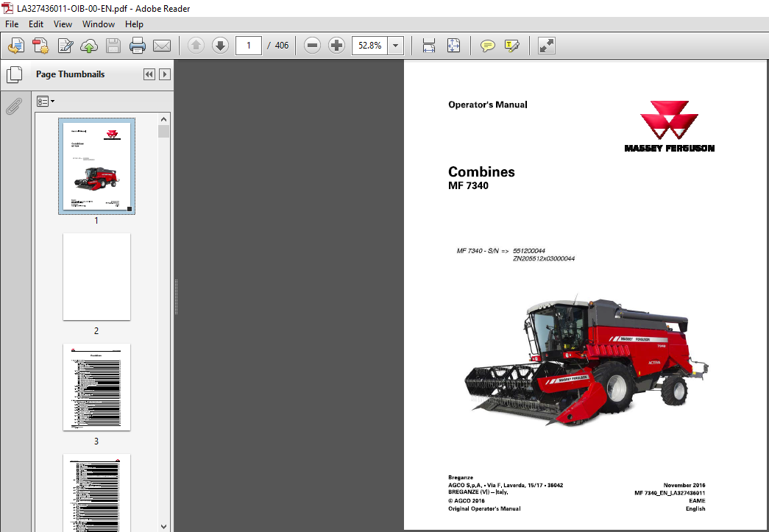Open the File menu

click(x=12, y=24)
